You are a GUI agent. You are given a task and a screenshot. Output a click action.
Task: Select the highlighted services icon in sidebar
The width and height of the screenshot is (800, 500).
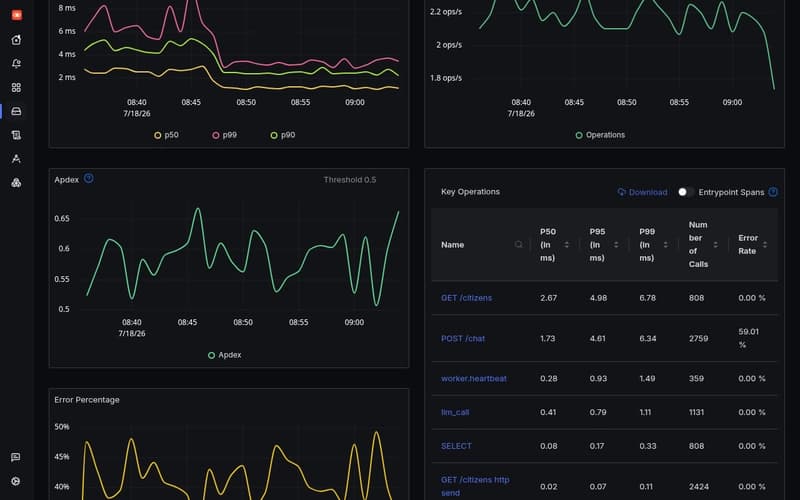coord(16,111)
